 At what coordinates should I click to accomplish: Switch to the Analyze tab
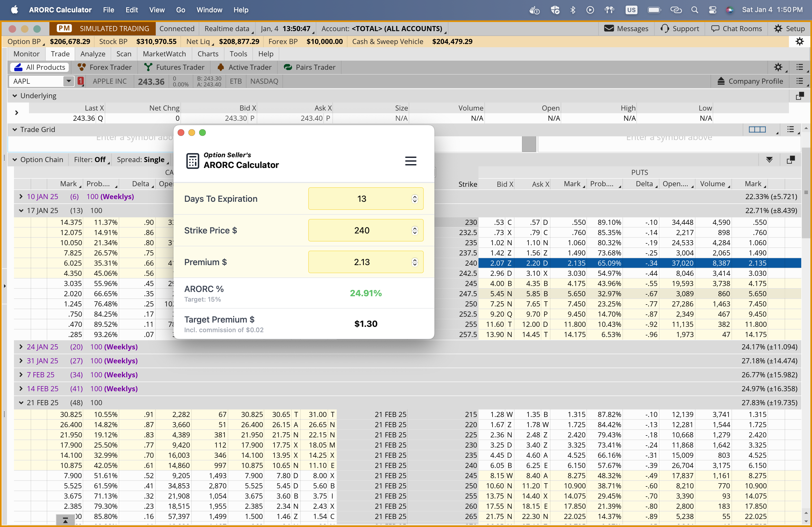[x=93, y=54]
